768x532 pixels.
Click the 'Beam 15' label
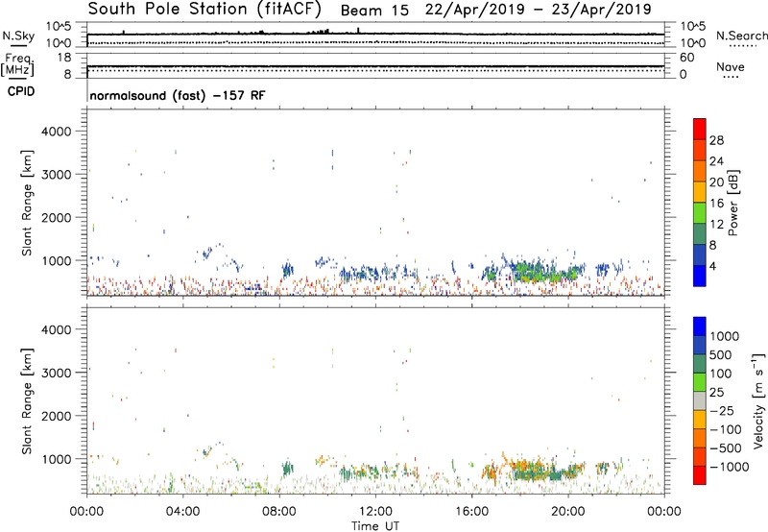[x=374, y=11]
